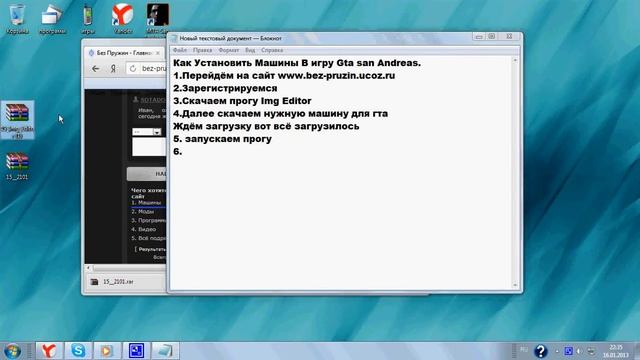
Task: Close the Без Пружин browser tab
Action: (158, 53)
